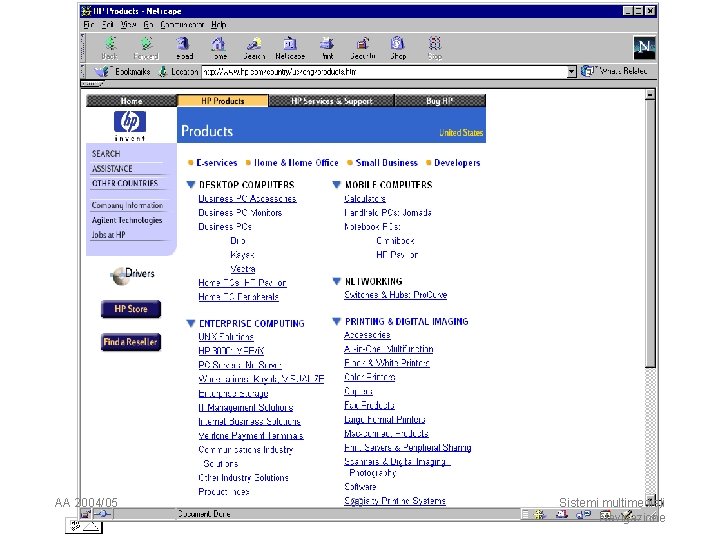Open IT Management Solutions link
The height and width of the screenshot is (540, 720).
tap(246, 407)
